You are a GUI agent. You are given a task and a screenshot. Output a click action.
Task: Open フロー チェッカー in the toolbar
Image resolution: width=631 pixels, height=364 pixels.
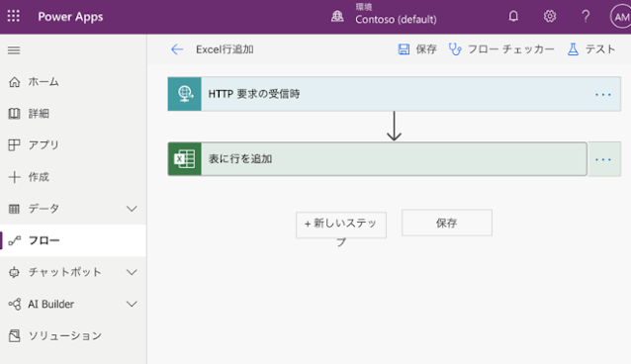(501, 49)
